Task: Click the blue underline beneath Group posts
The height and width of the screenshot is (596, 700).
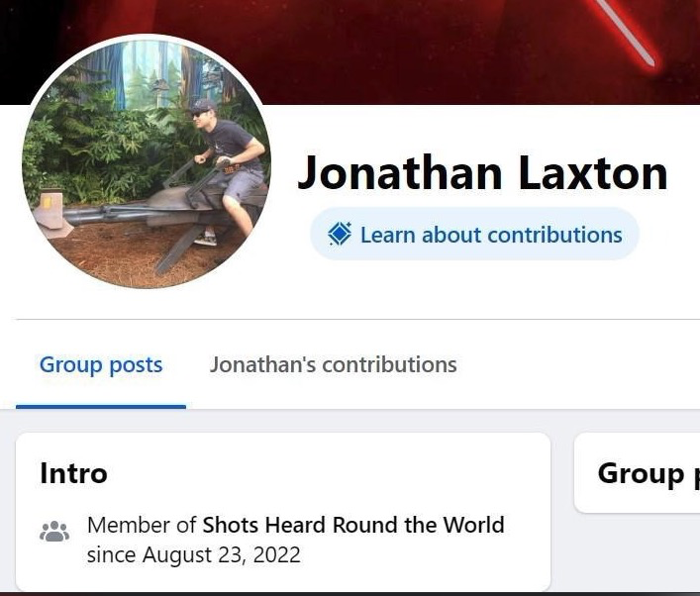Action: (x=101, y=406)
